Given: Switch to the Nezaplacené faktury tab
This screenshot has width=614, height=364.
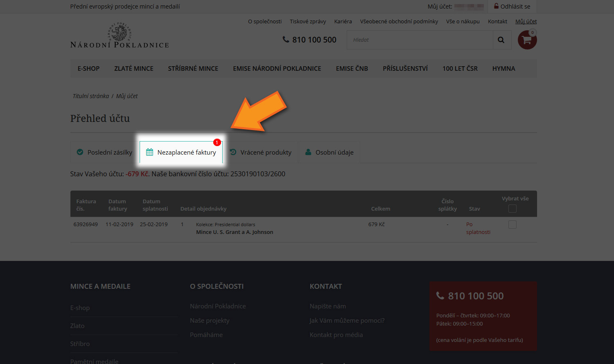Looking at the screenshot, I should click(181, 152).
